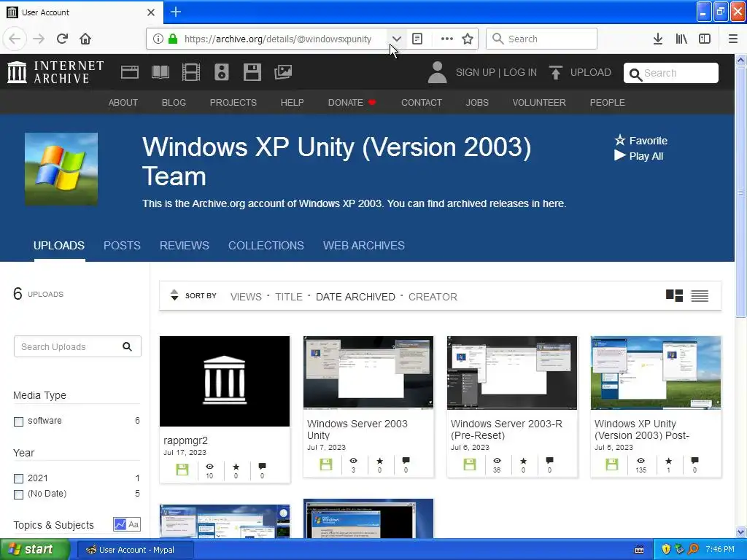Switch to tile grid view

click(674, 296)
